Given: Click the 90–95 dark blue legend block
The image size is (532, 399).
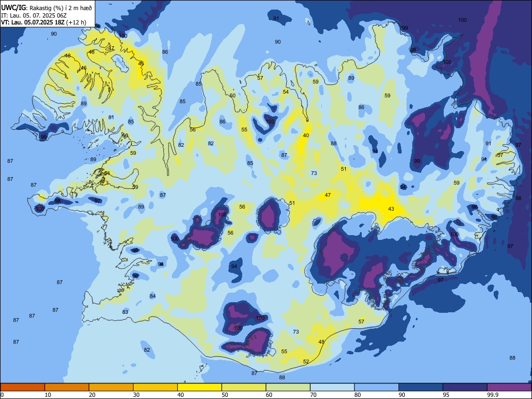Looking at the screenshot, I should (421, 387).
